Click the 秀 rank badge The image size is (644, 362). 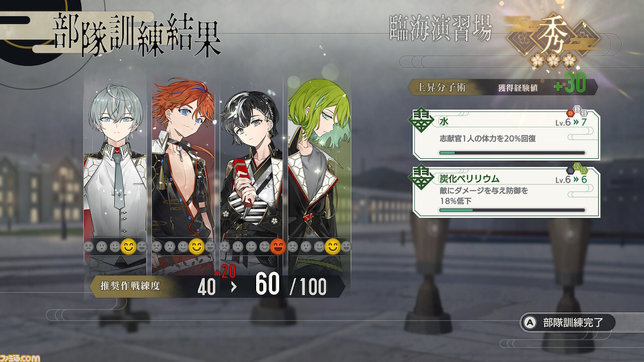[x=553, y=37]
